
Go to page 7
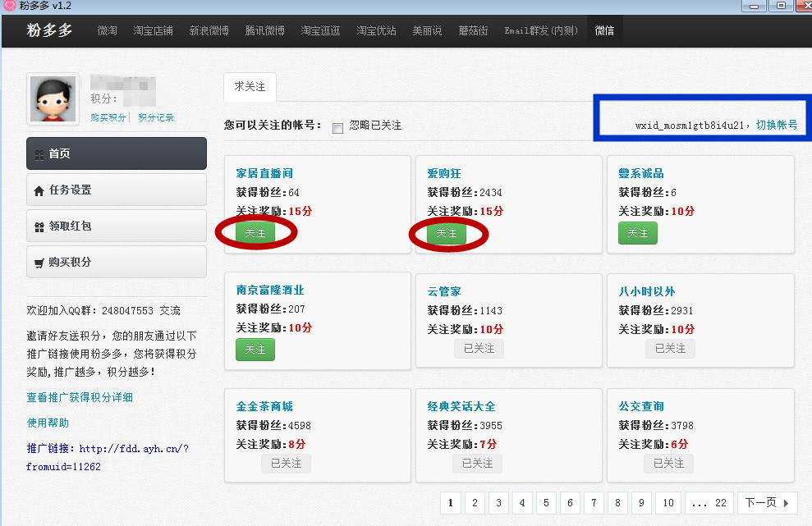pyautogui.click(x=594, y=503)
